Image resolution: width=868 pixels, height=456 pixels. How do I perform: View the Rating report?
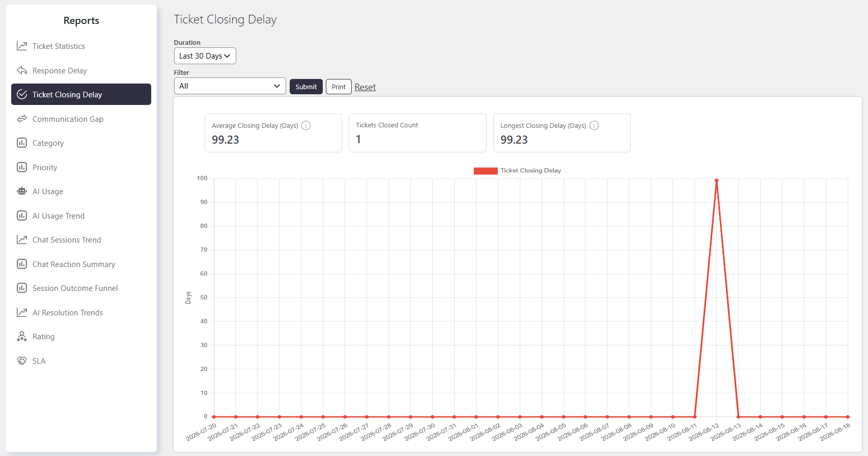81,336
